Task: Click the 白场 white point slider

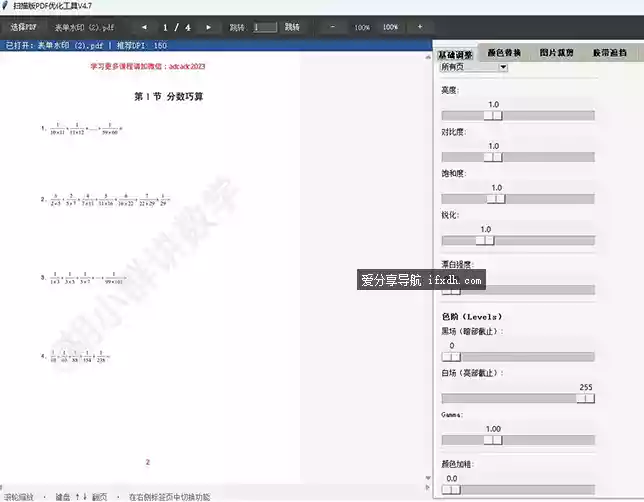Action: click(518, 398)
